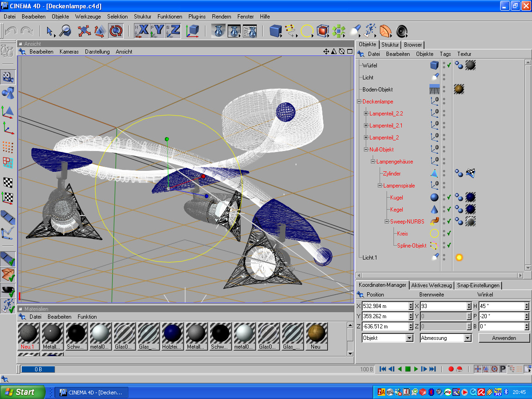Collapse the Lampengehäuse node
Image resolution: width=532 pixels, height=399 pixels.
373,162
